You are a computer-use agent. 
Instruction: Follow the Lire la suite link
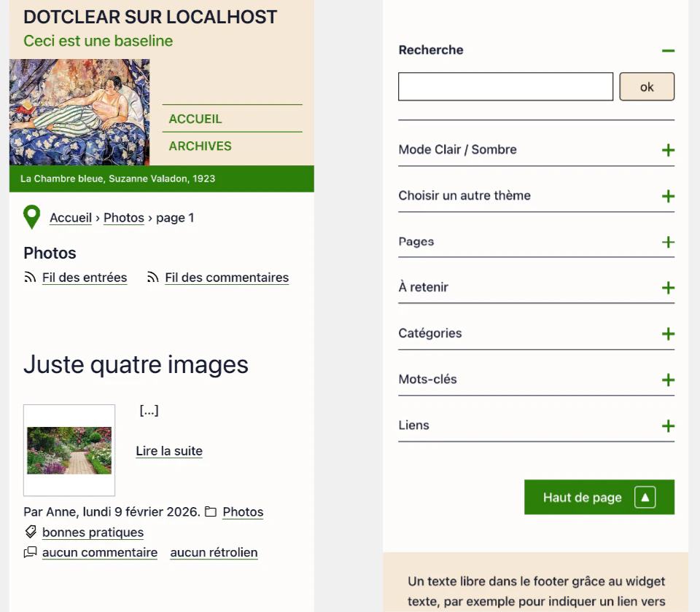169,451
